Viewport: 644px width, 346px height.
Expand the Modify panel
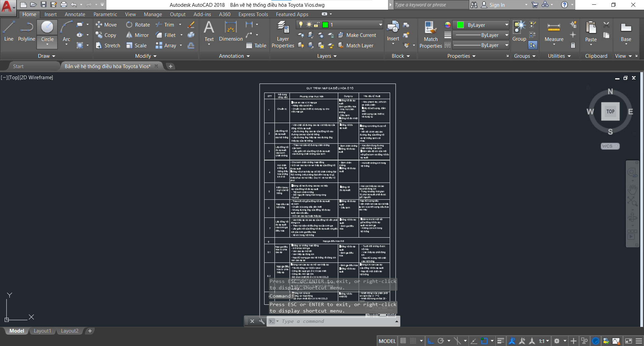pyautogui.click(x=146, y=56)
